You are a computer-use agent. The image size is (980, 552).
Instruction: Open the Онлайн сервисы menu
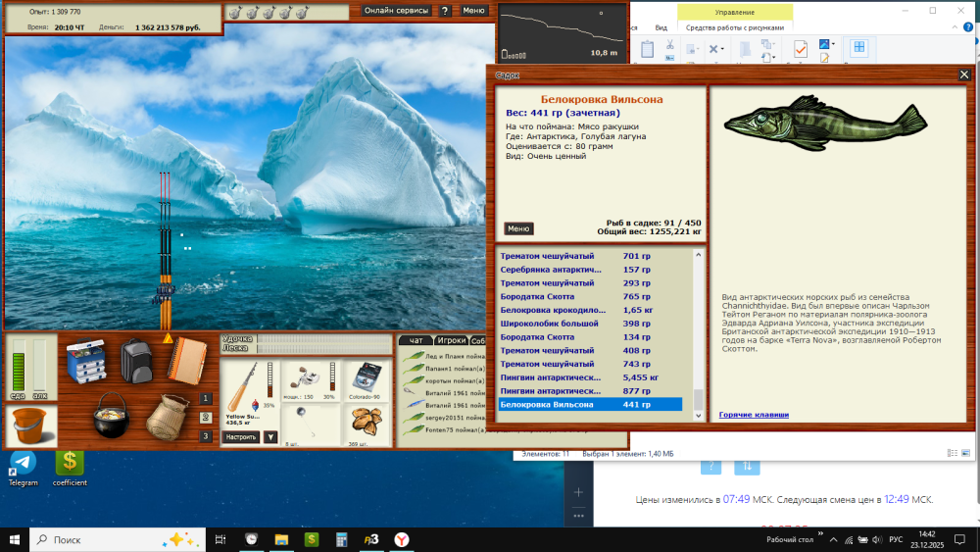pyautogui.click(x=396, y=10)
